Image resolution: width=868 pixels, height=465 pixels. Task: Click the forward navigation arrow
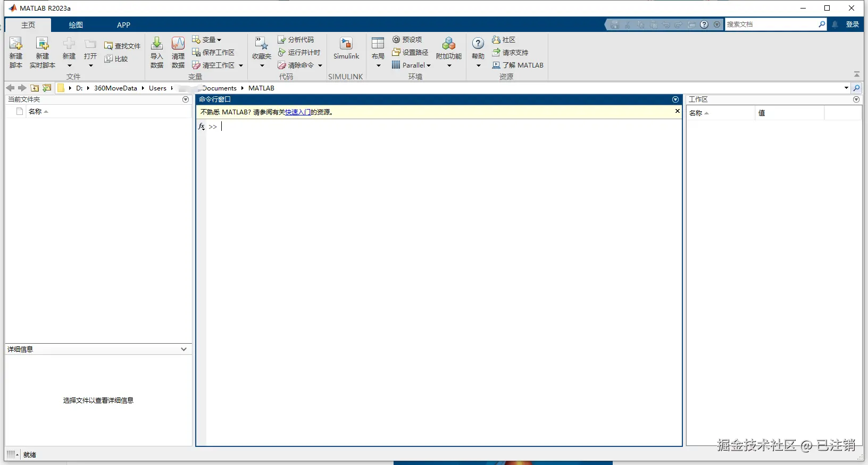point(22,88)
